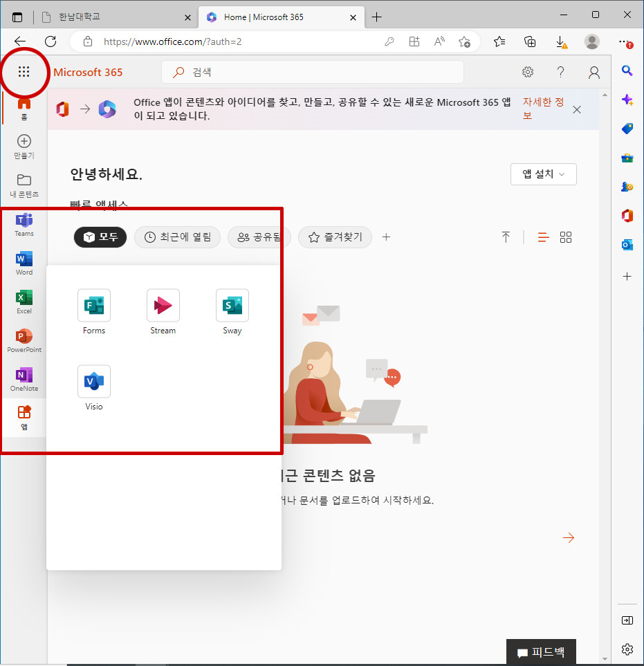Launch OneNote from the left rail
Screen dimensions: 644x666
coord(24,379)
